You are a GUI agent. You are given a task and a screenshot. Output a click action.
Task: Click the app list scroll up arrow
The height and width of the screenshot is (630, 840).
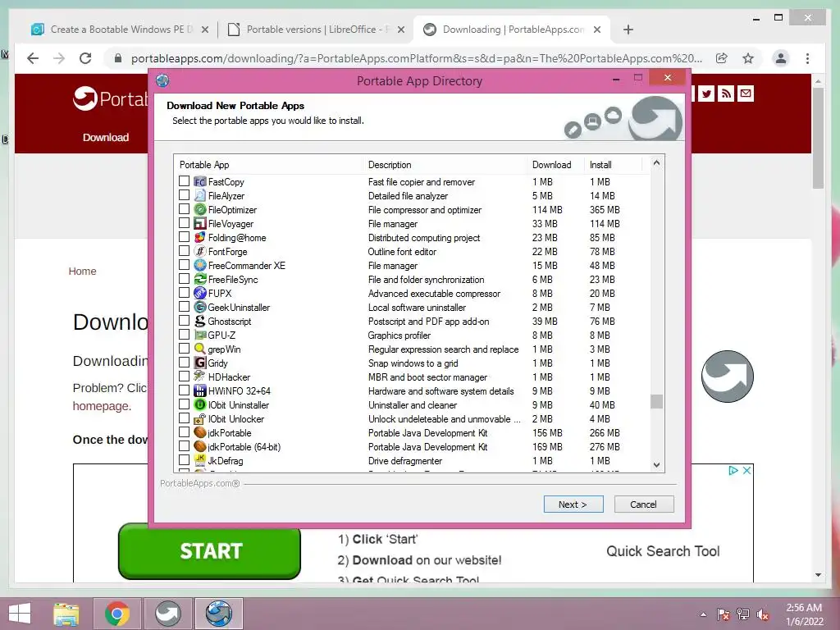[656, 162]
